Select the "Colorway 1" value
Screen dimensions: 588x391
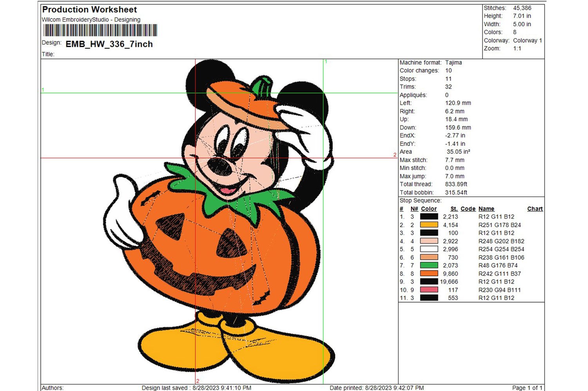click(x=528, y=40)
